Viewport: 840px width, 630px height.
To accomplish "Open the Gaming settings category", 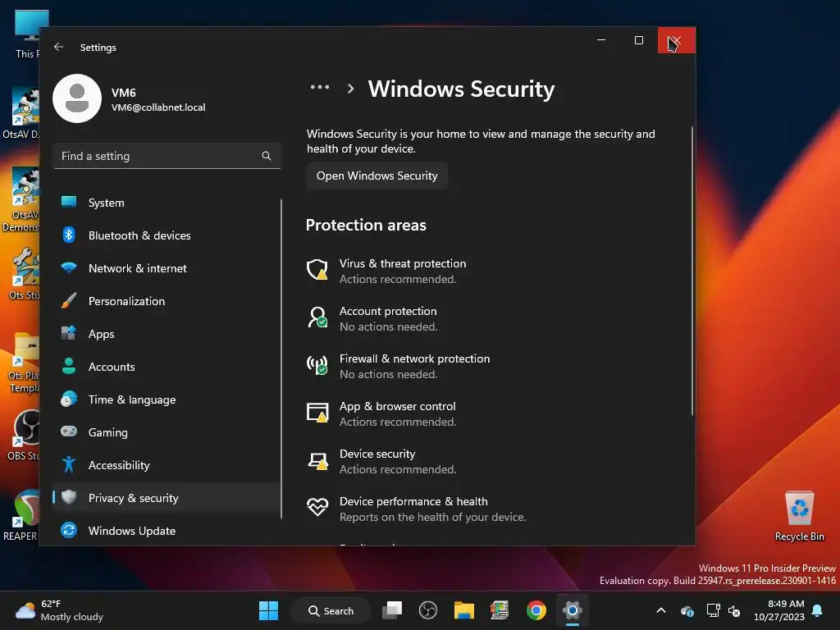I will pyautogui.click(x=166, y=432).
